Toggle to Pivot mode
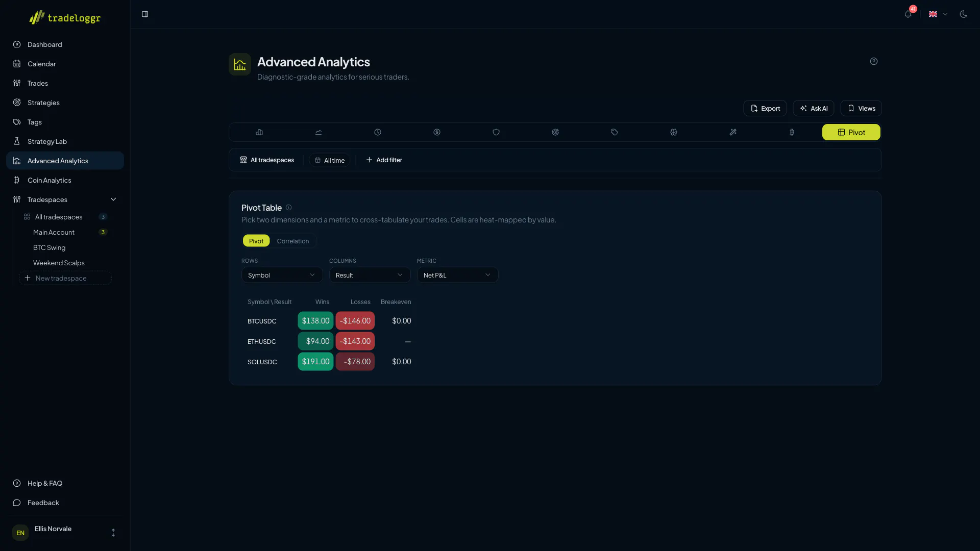This screenshot has height=551, width=980. (x=256, y=241)
